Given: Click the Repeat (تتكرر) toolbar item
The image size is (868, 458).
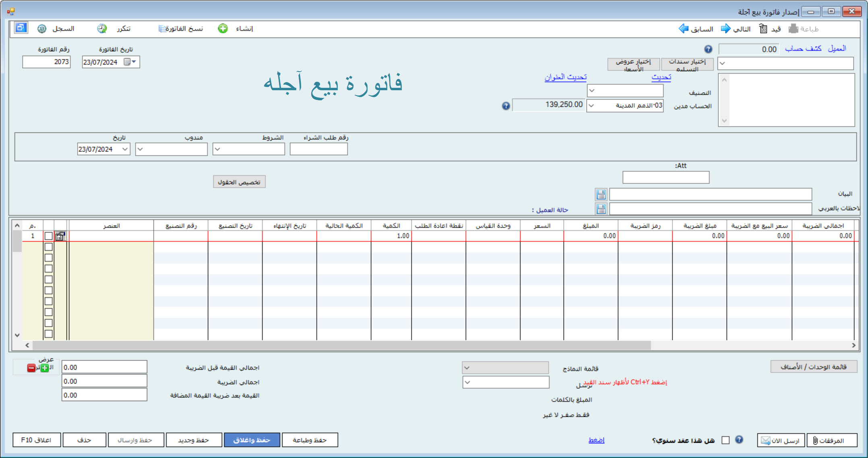Looking at the screenshot, I should (x=123, y=29).
